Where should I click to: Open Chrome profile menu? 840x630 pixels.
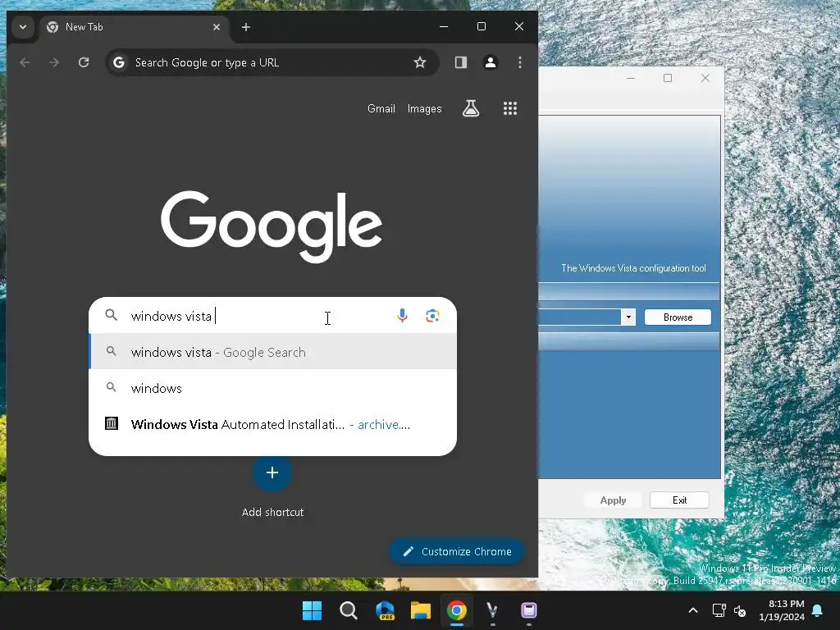491,62
